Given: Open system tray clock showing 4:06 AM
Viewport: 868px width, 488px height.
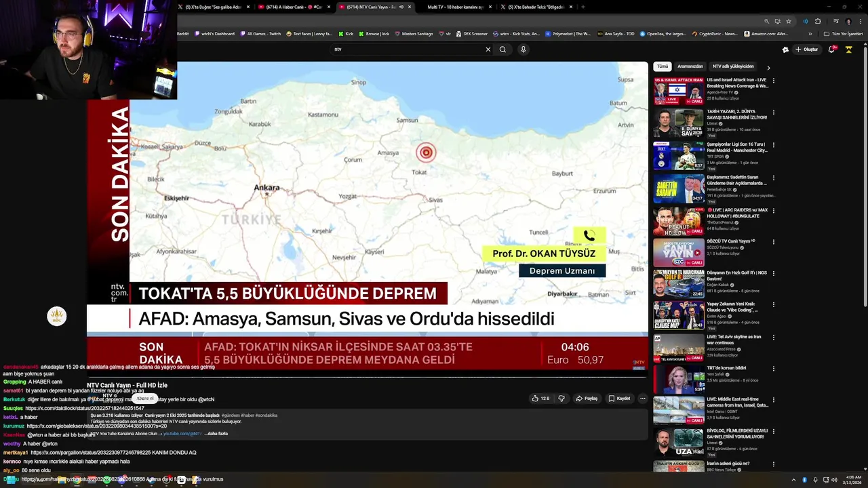Looking at the screenshot, I should 852,480.
